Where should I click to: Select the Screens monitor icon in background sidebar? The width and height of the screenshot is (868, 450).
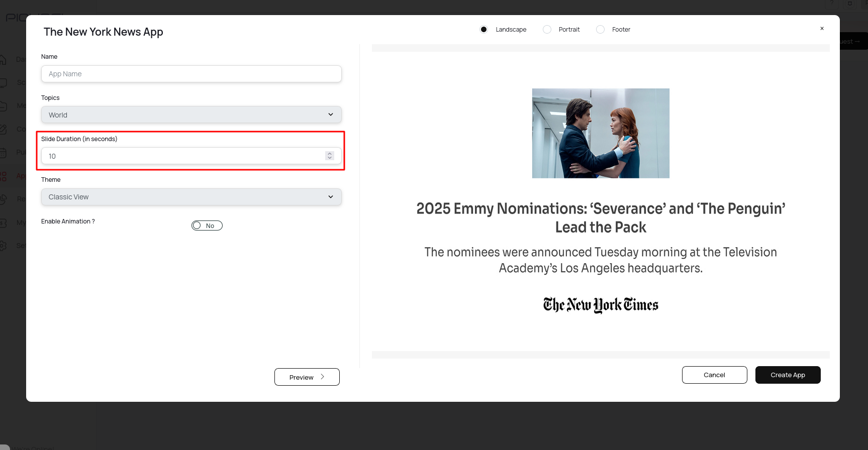coord(3,83)
